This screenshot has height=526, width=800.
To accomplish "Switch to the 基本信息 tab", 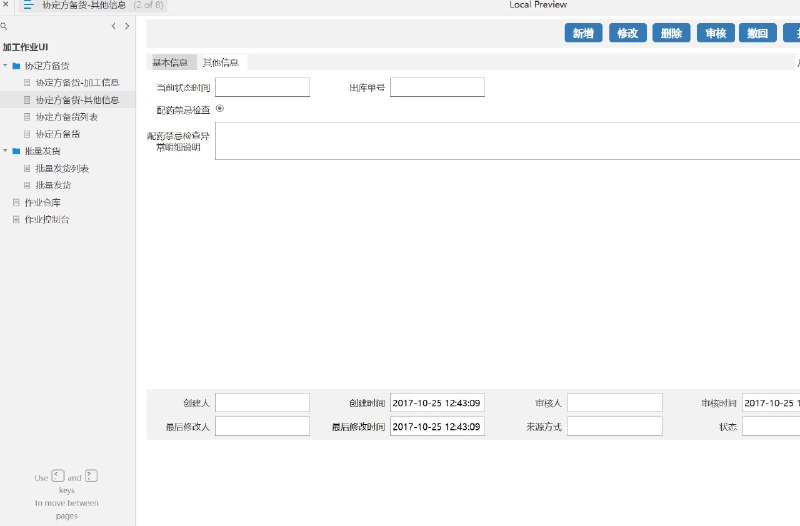I will click(x=171, y=62).
